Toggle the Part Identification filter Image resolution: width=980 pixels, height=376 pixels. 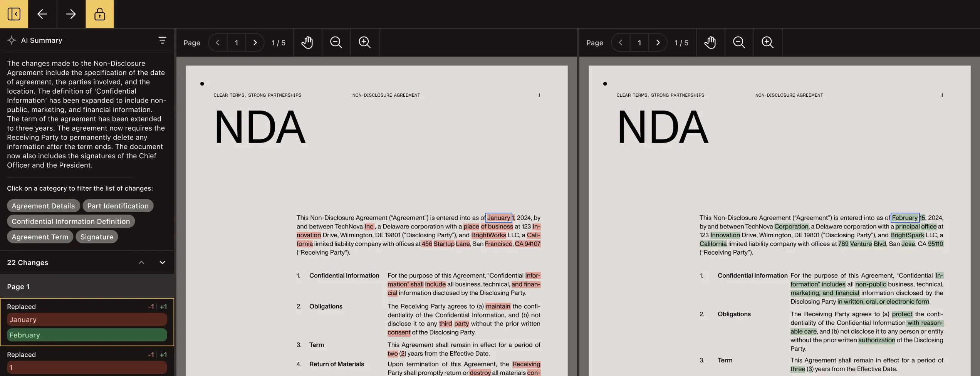pos(118,206)
